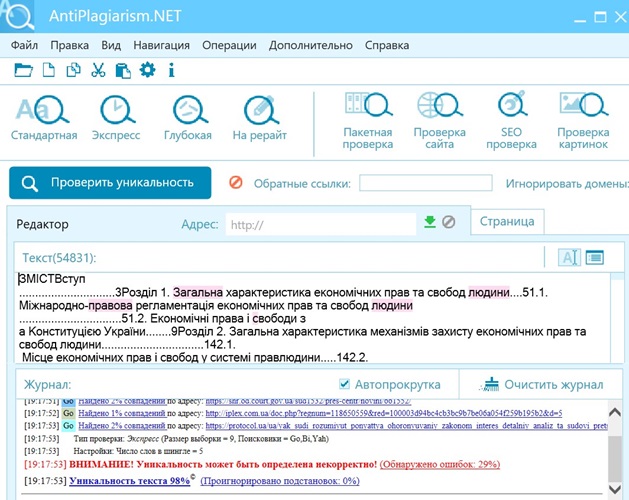
Task: Select the Стандартная check mode
Action: (44, 118)
